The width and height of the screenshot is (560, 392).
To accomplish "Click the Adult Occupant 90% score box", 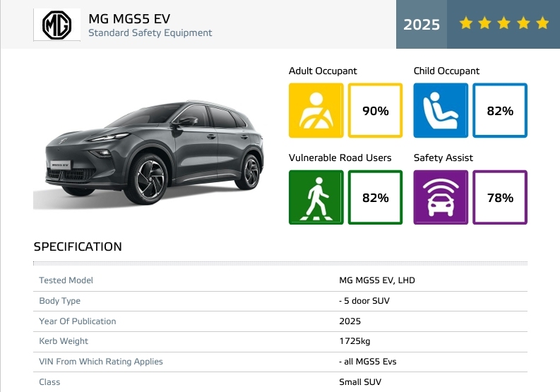I will (x=376, y=110).
